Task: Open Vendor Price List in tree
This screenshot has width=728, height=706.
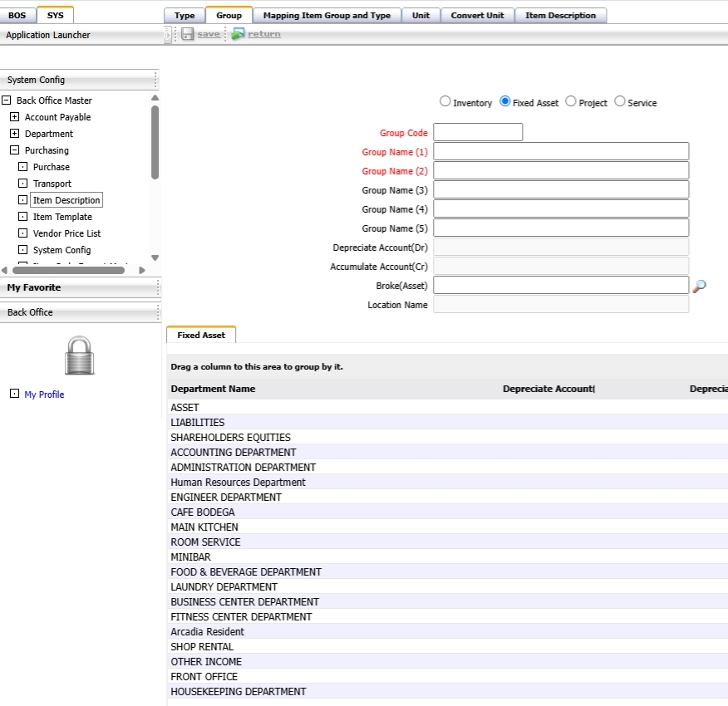Action: coord(66,233)
